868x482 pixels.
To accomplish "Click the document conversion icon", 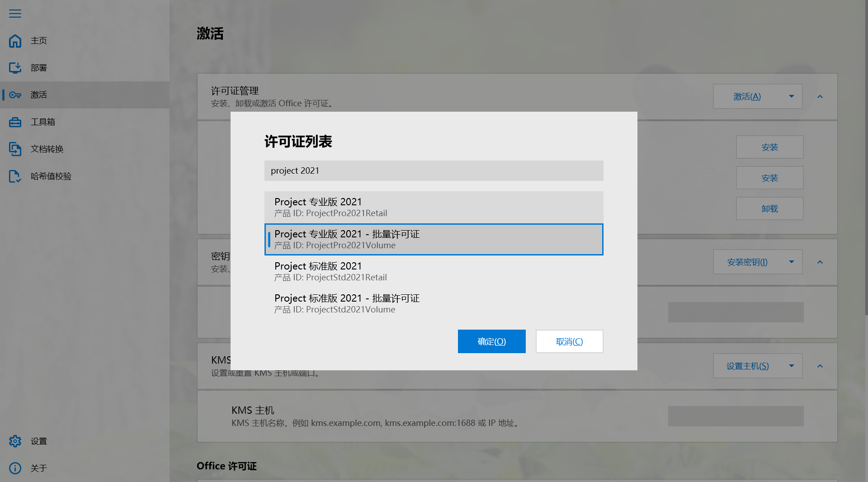I will tap(15, 149).
